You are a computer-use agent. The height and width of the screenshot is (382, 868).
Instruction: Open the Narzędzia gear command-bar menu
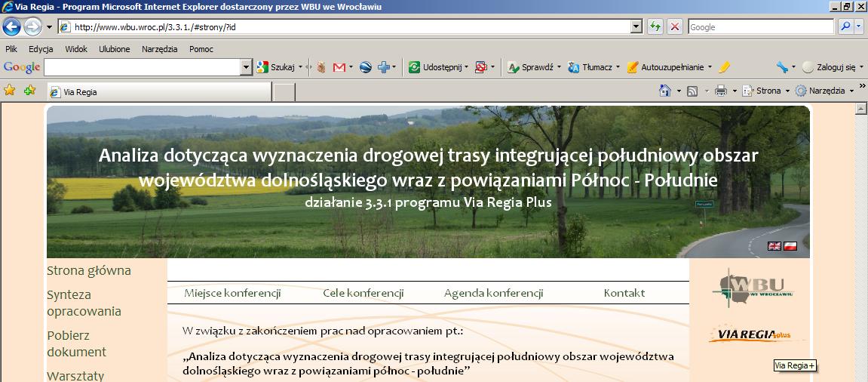(824, 91)
